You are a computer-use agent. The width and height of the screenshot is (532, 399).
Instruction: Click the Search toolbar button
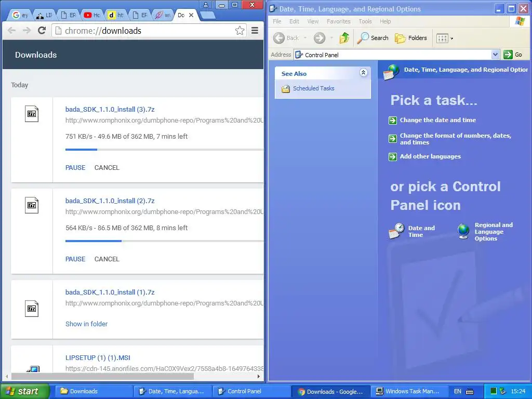pos(373,38)
